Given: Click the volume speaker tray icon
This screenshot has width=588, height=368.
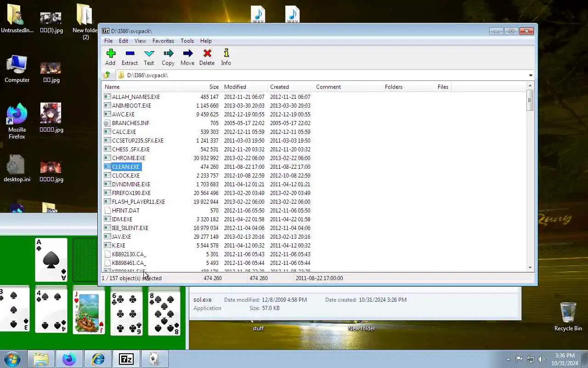Looking at the screenshot, I should point(542,359).
